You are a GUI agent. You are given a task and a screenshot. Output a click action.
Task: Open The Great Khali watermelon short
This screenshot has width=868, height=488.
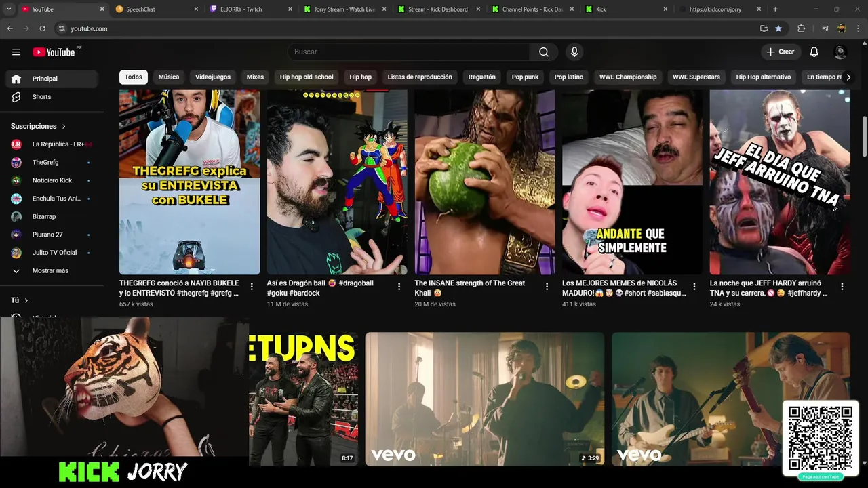point(485,182)
